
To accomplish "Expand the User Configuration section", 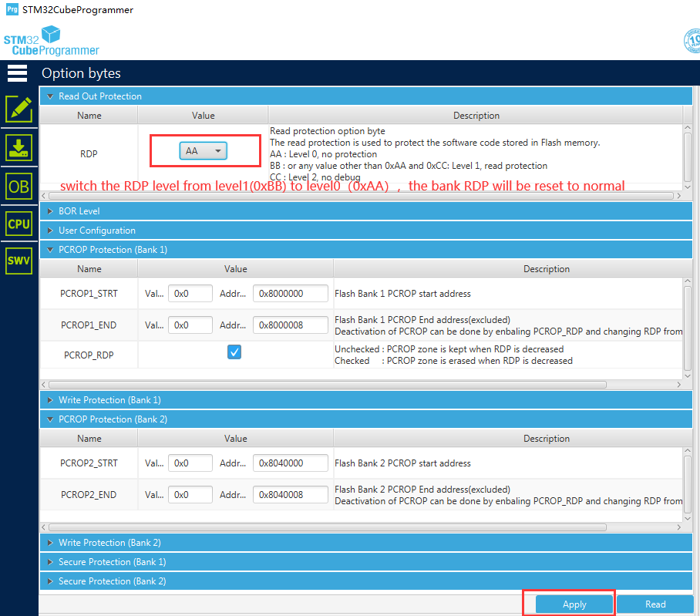I will coord(366,231).
